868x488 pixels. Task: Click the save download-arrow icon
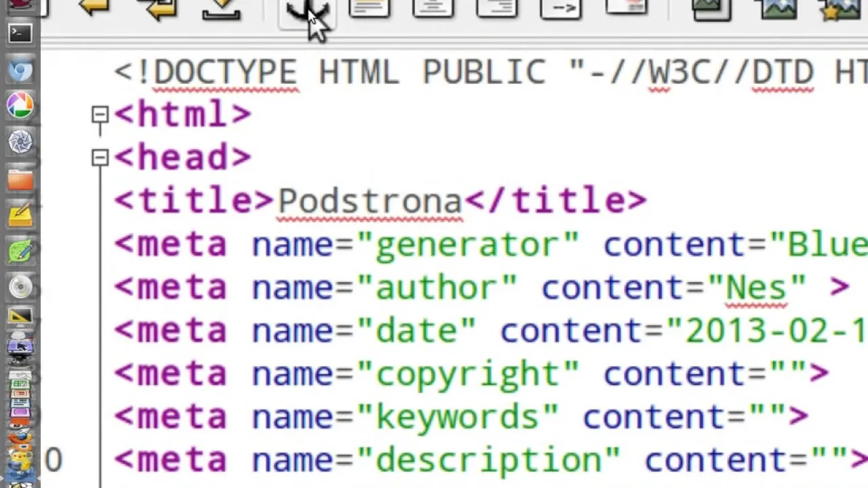click(x=220, y=8)
